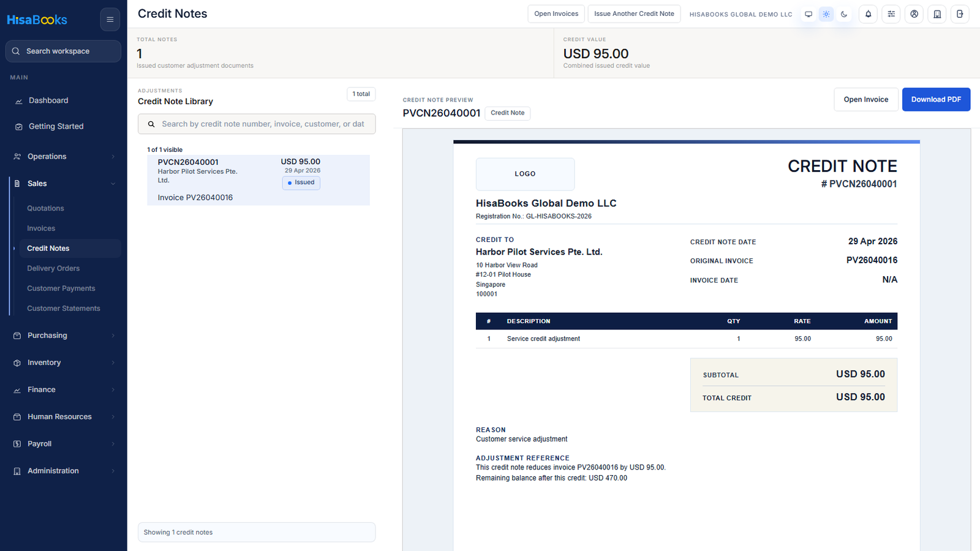Open the user profile icon
Screen dimensions: 980x551
coord(914,14)
